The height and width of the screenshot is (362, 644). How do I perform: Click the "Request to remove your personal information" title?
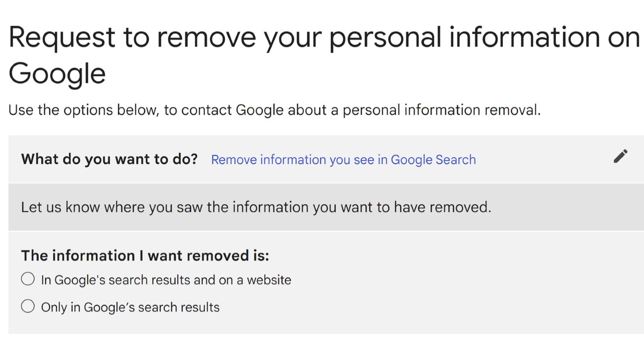point(324,37)
